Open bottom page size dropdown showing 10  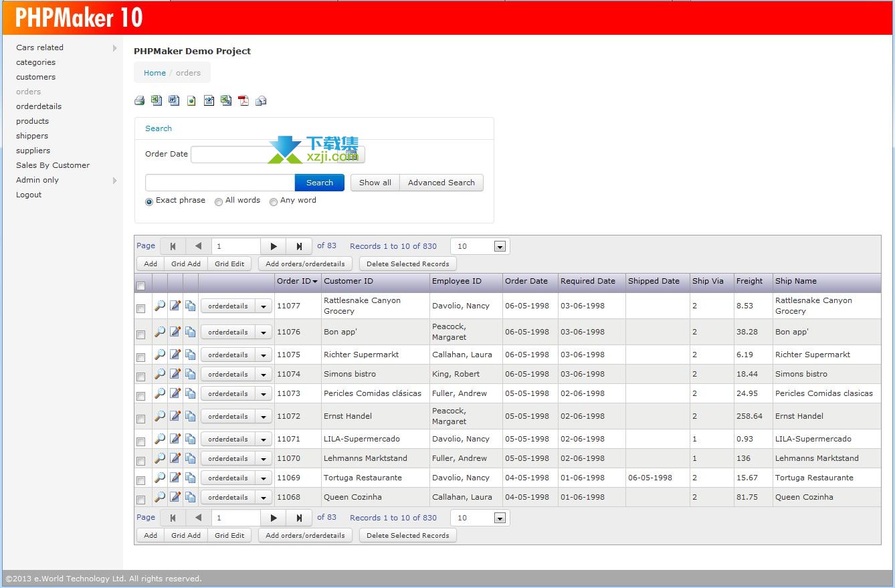pos(480,518)
